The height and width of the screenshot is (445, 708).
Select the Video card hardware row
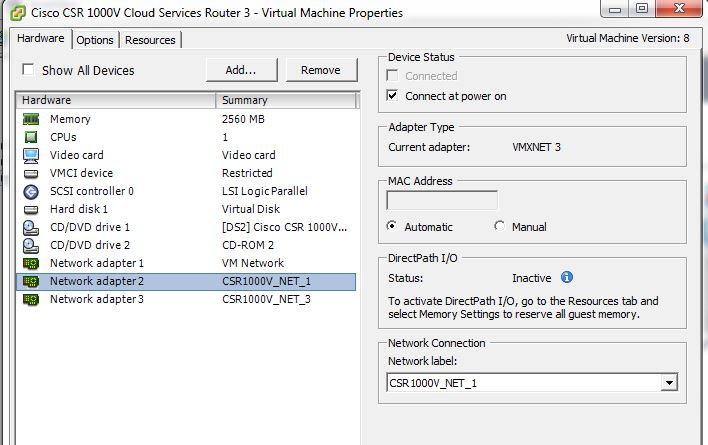tap(186, 155)
